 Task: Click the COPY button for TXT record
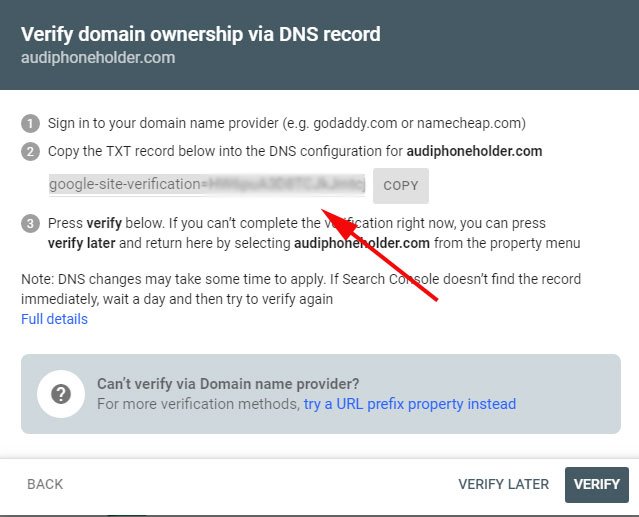pyautogui.click(x=401, y=186)
